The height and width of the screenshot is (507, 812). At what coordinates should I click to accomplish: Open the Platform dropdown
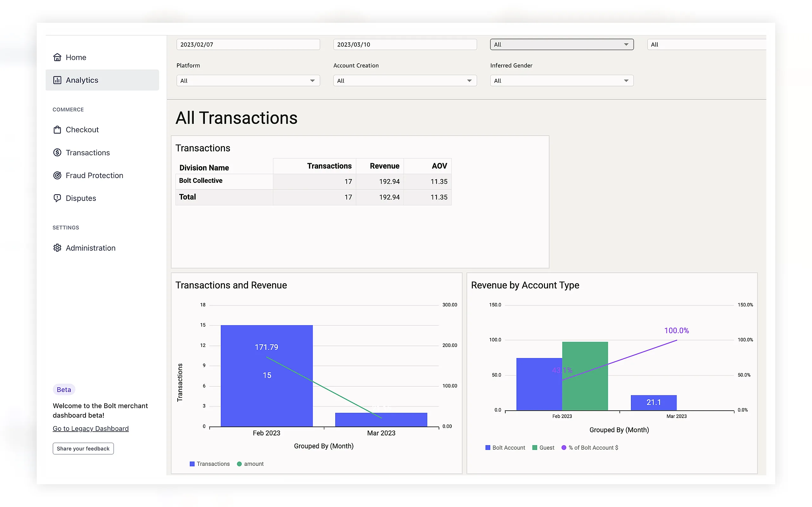(248, 80)
